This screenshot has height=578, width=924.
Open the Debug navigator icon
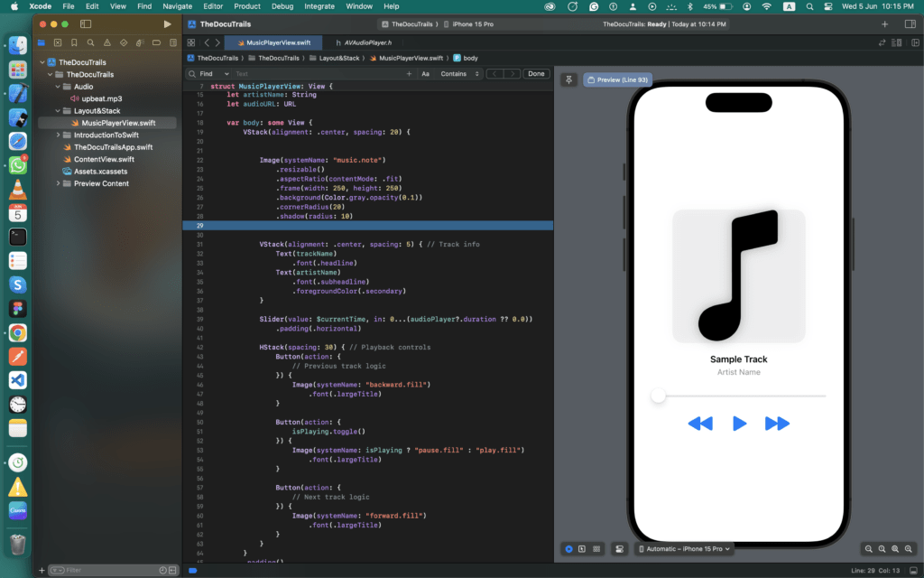(x=140, y=42)
